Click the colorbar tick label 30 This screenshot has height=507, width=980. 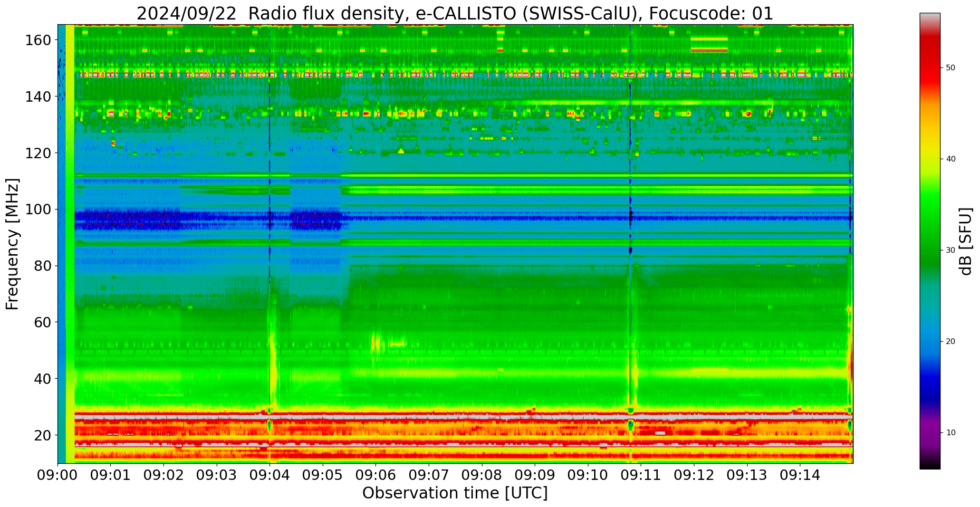[x=951, y=250]
